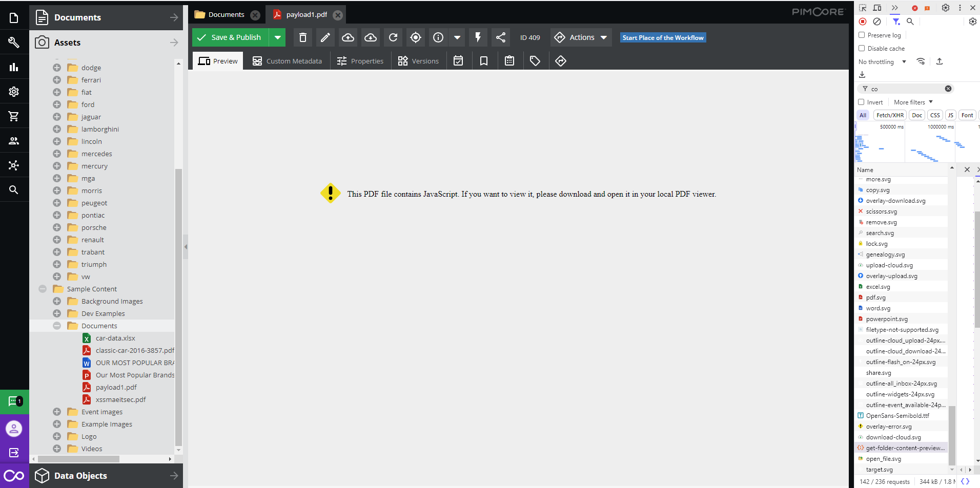Open the reports bar chart icon
This screenshot has width=980, height=488.
click(x=14, y=67)
